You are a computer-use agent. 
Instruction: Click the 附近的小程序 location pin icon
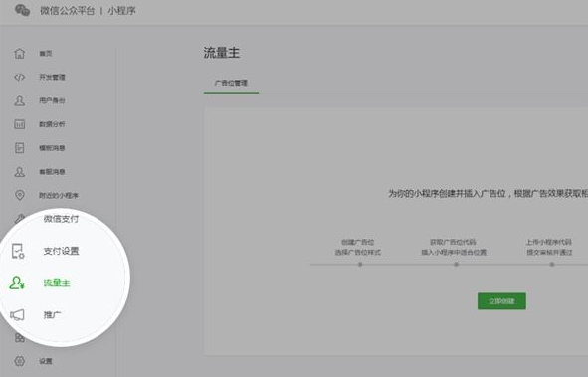coord(20,195)
